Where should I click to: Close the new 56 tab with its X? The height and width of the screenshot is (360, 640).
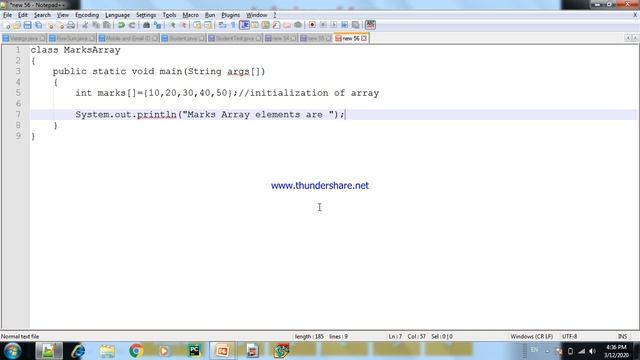(x=364, y=38)
